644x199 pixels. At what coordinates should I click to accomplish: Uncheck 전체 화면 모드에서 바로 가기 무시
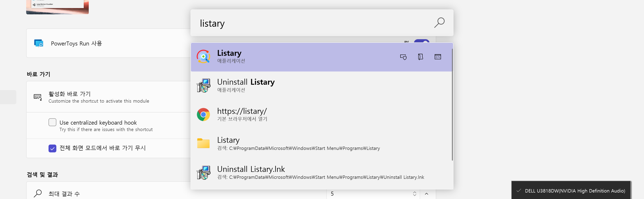[52, 148]
